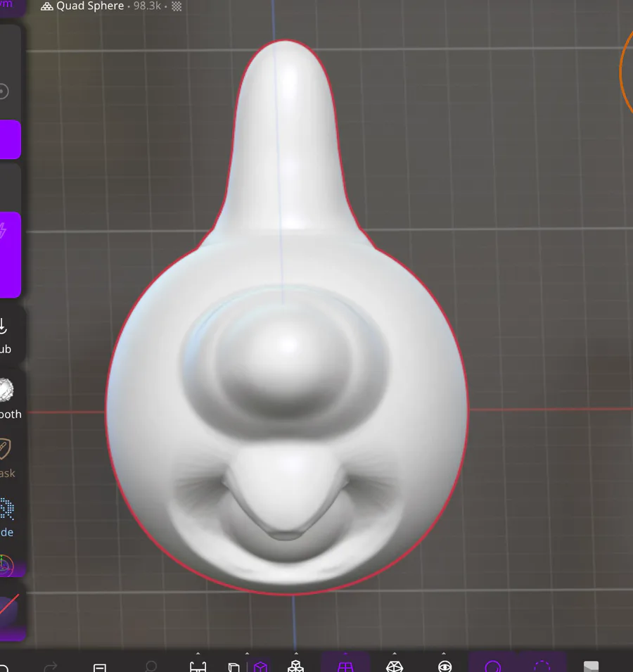Image resolution: width=633 pixels, height=672 pixels.
Task: Open the stacked cubes icon in bottom bar
Action: (x=295, y=666)
